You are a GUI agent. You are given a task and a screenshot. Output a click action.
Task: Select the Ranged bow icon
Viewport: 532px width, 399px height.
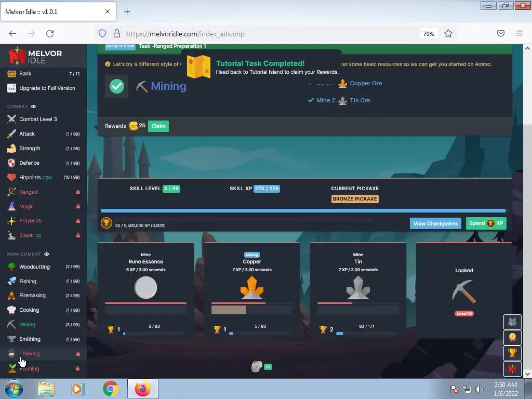[11, 192]
